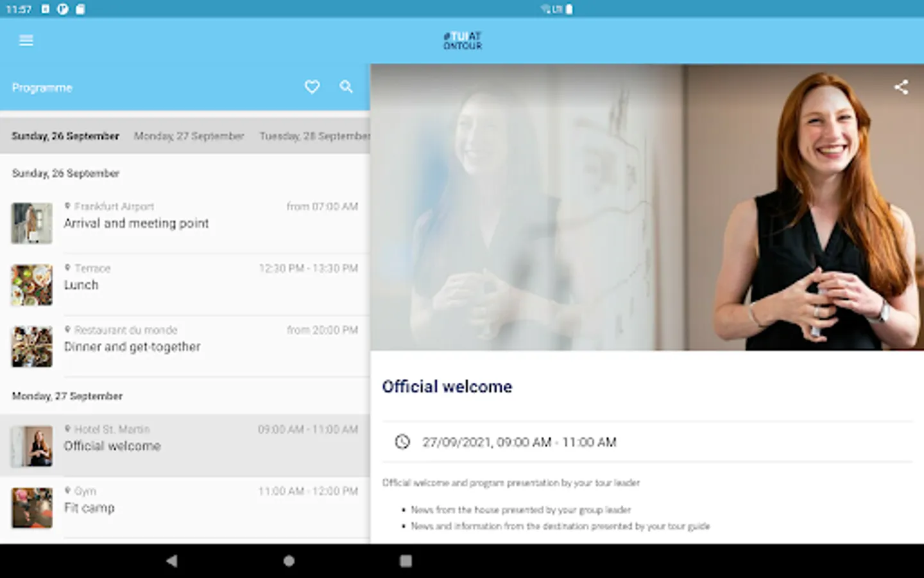This screenshot has height=578, width=924.
Task: Open the navigation drawer with the hamburger icon
Action: tap(26, 40)
